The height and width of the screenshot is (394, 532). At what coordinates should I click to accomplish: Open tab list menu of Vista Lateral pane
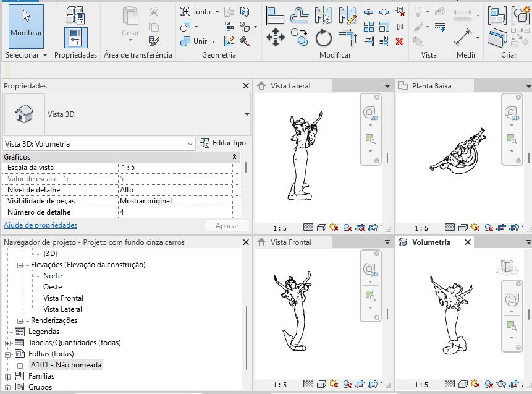[387, 85]
